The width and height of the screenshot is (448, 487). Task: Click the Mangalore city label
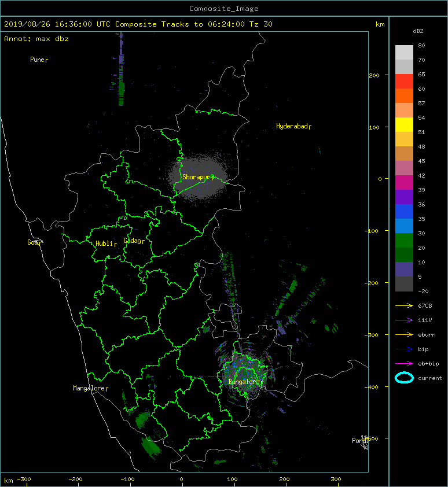tap(89, 388)
